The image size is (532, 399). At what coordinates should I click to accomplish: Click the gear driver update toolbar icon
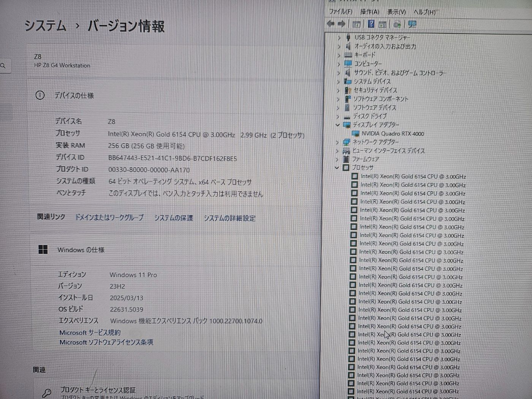coord(397,24)
